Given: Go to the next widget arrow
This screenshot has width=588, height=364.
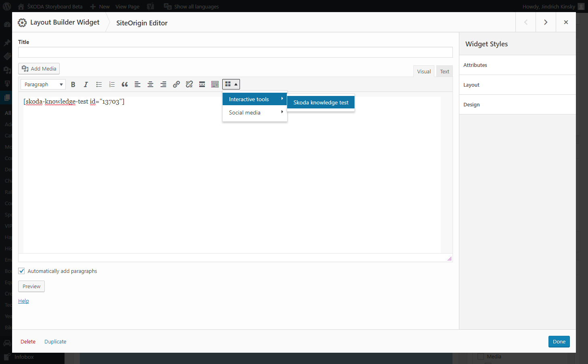Looking at the screenshot, I should click(546, 22).
